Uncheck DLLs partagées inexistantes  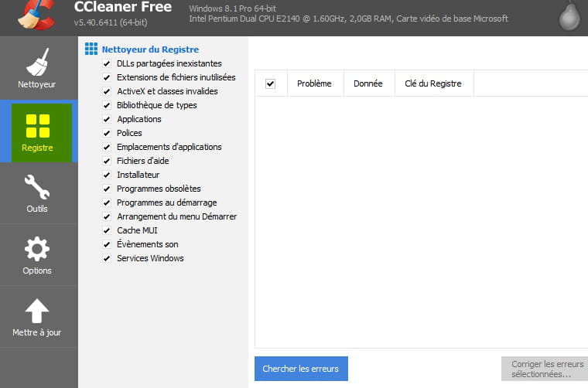pos(107,63)
